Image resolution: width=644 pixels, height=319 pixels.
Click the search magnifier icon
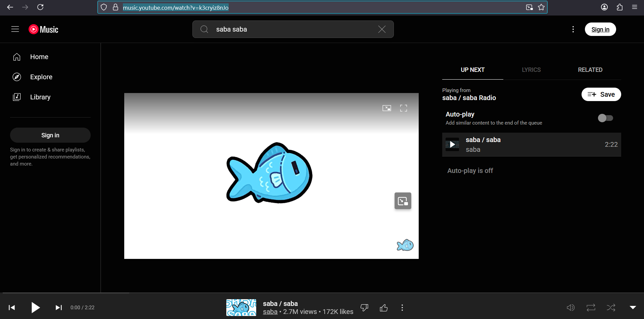pos(204,29)
